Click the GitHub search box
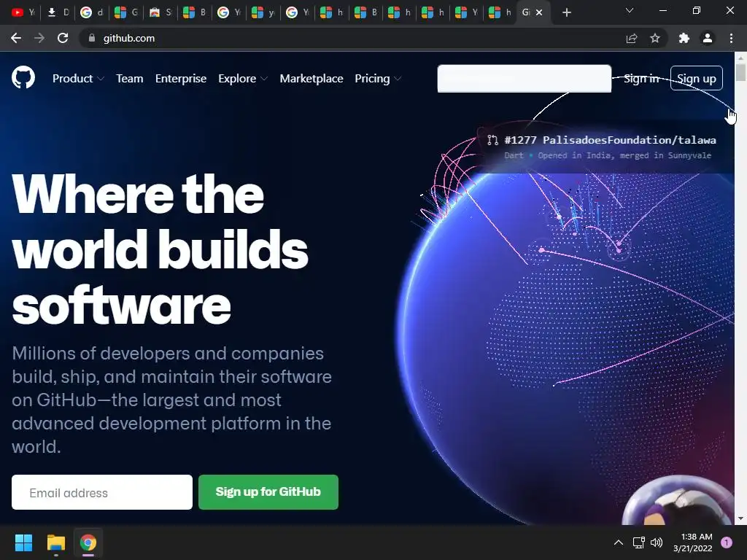 524,79
